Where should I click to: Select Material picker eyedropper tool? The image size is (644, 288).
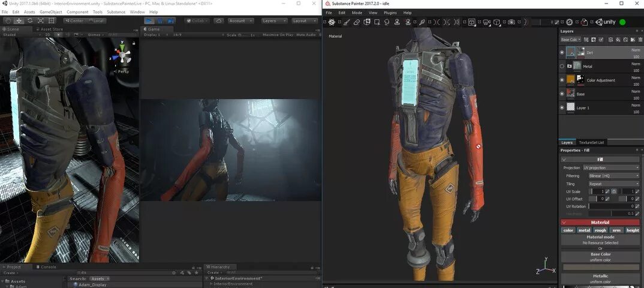422,22
